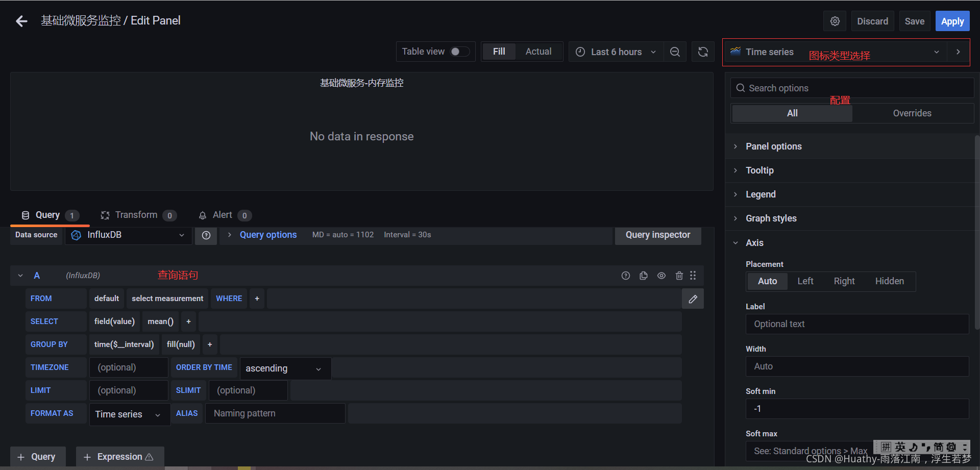Collapse query A row
Image resolution: width=980 pixels, height=470 pixels.
coord(20,276)
